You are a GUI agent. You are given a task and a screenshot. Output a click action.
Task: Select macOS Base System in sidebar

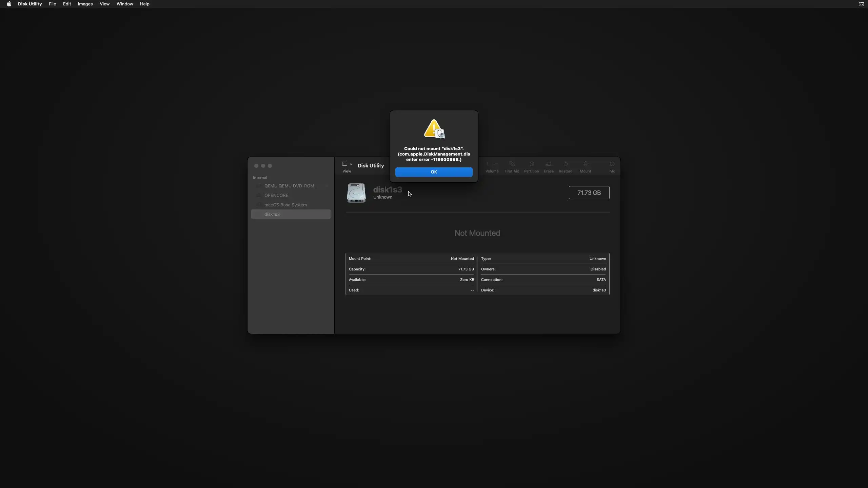tap(285, 205)
